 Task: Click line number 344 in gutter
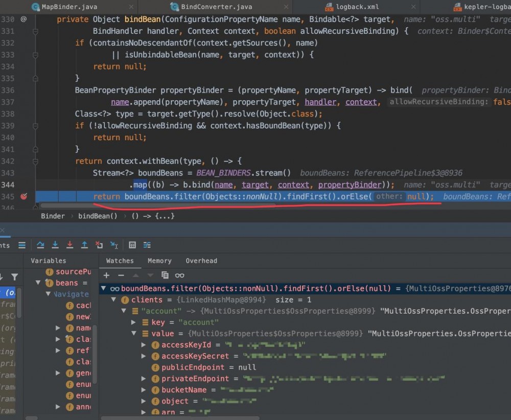pyautogui.click(x=8, y=185)
